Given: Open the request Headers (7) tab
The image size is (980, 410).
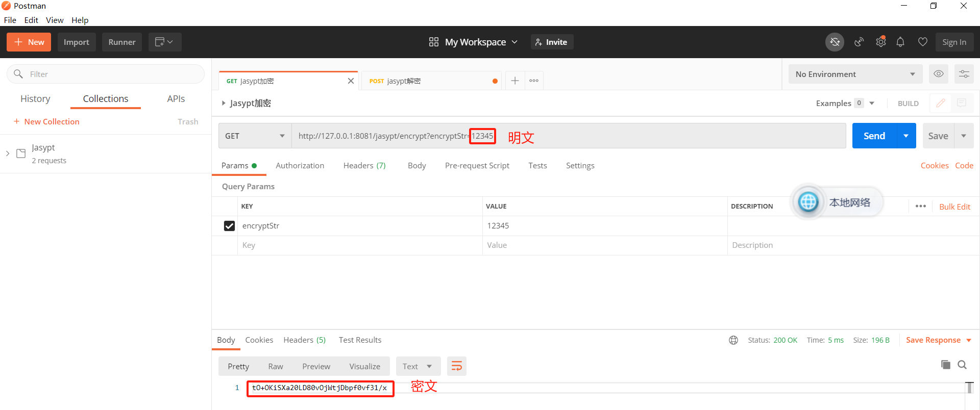Looking at the screenshot, I should 364,166.
